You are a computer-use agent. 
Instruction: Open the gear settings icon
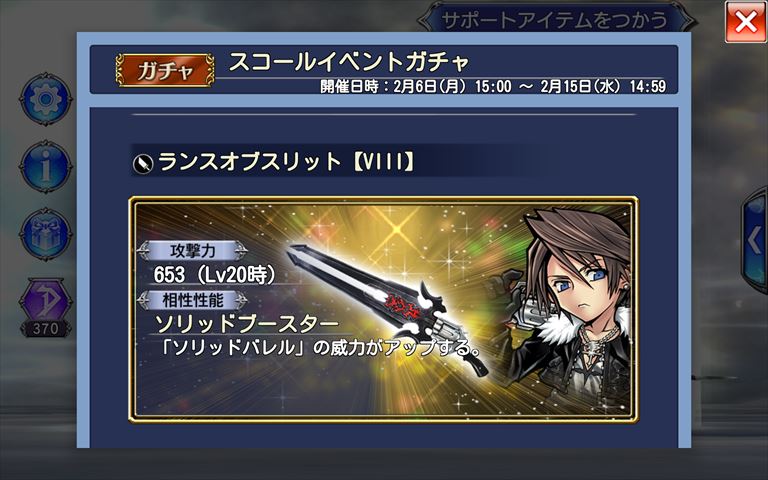point(46,99)
